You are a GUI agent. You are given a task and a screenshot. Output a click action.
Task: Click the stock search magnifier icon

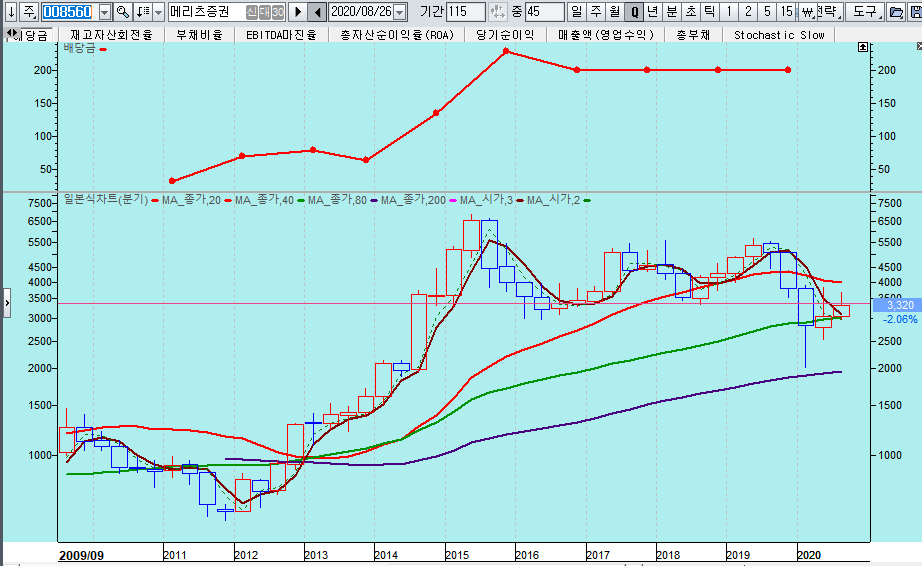point(122,12)
